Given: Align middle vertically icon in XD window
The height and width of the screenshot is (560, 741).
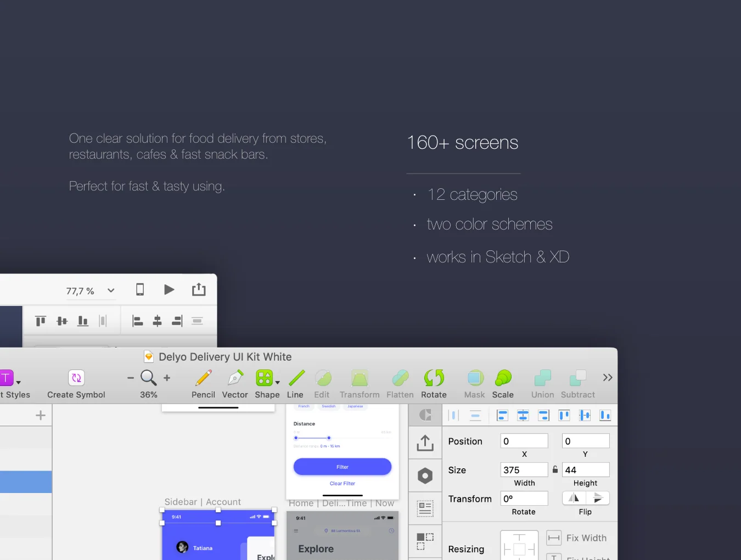Looking at the screenshot, I should (62, 321).
